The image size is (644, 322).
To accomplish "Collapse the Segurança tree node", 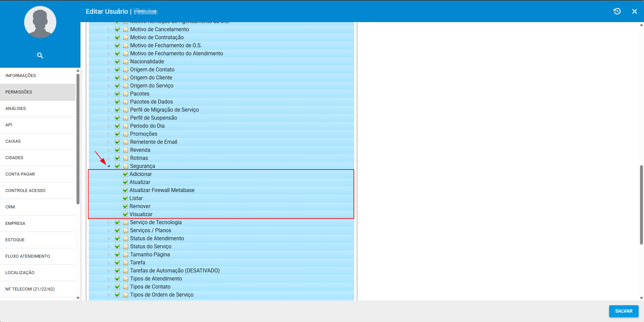I will (x=109, y=166).
